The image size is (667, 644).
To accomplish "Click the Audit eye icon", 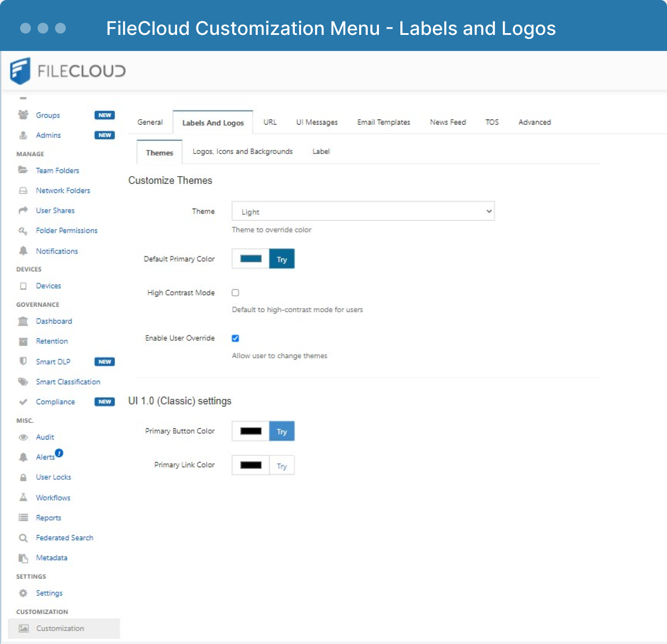I will pyautogui.click(x=23, y=437).
